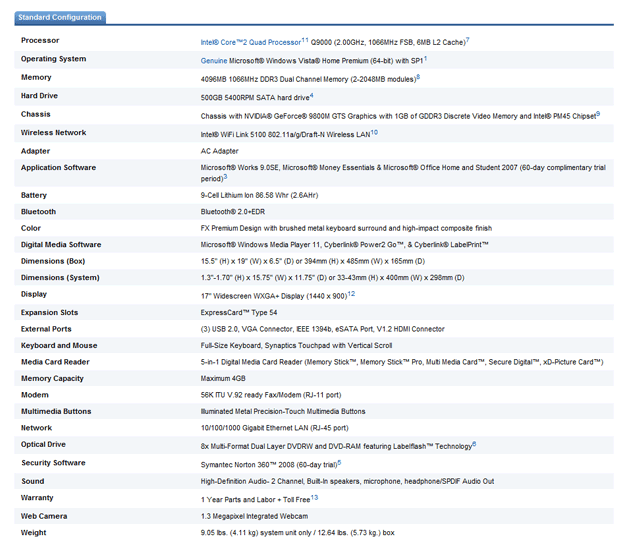Image resolution: width=625 pixels, height=547 pixels.
Task: Select the Multimedia Buttons label
Action: click(56, 411)
